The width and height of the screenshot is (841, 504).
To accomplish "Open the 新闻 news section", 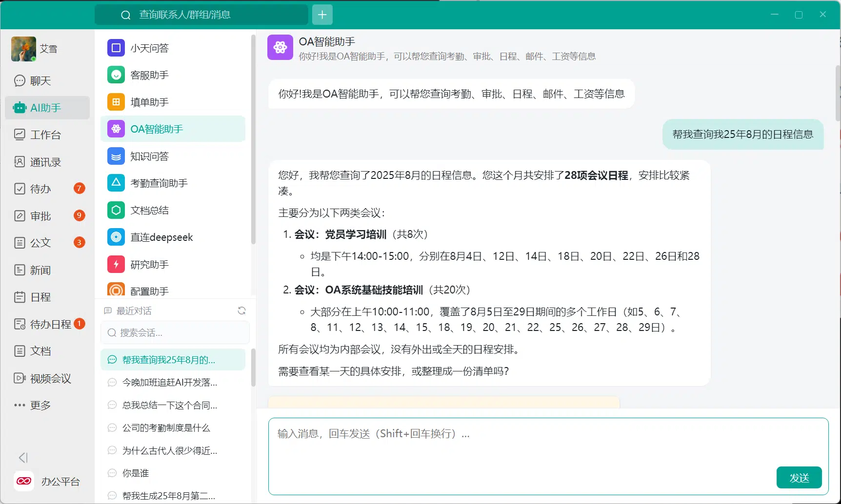I will point(47,270).
